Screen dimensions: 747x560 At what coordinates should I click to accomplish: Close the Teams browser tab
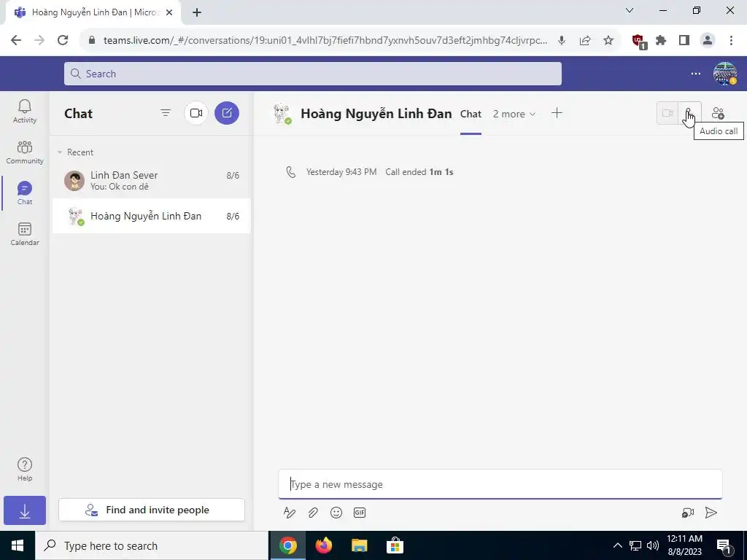pyautogui.click(x=169, y=12)
